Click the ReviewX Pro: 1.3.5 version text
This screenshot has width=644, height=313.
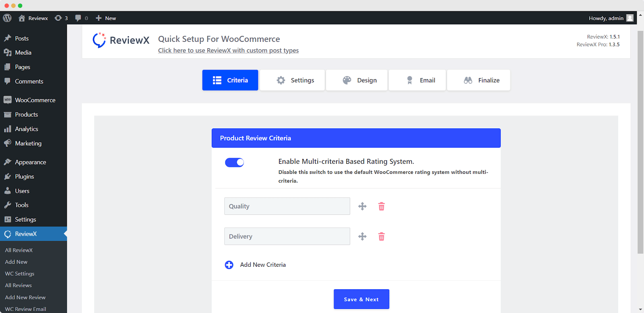pyautogui.click(x=598, y=45)
